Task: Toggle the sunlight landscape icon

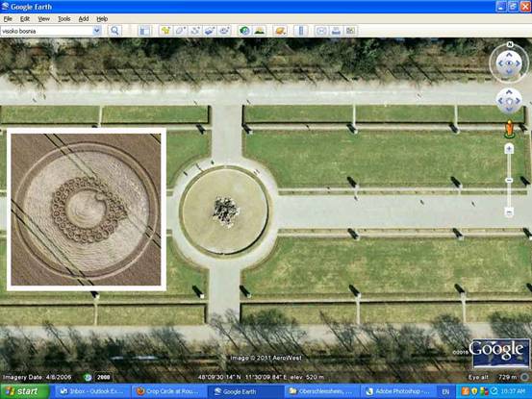Action: [x=259, y=31]
